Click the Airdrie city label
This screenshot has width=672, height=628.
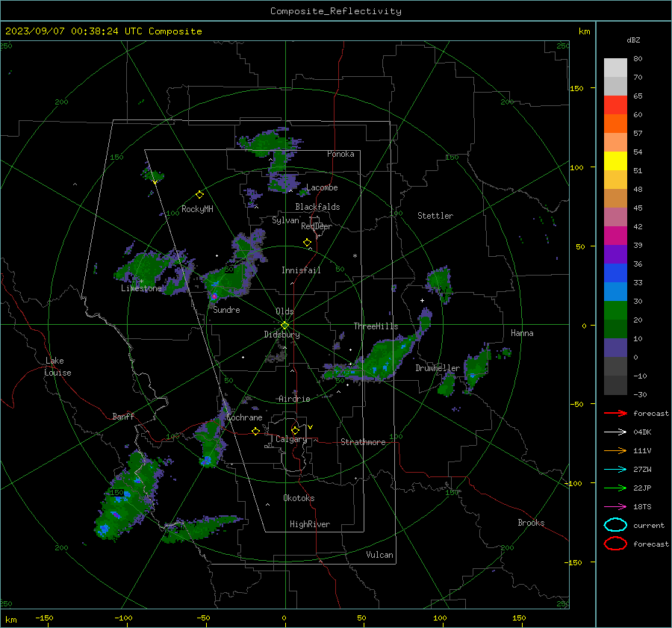294,399
